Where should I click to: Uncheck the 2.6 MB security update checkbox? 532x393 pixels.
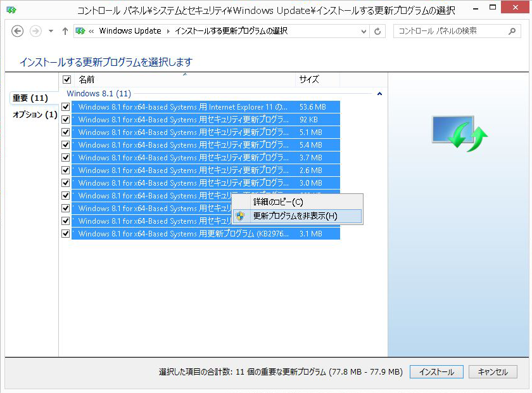tap(66, 170)
